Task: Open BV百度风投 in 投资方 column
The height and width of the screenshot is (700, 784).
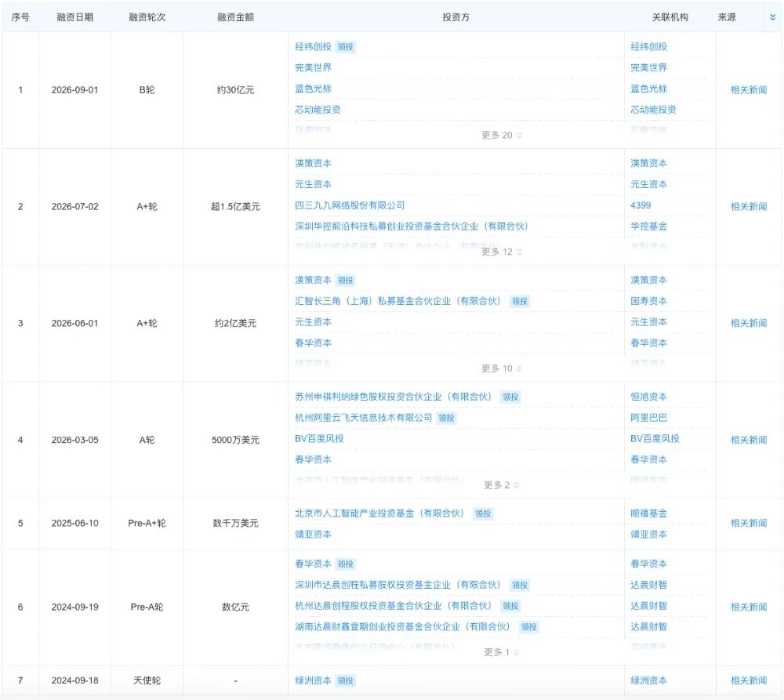Action: [319, 438]
